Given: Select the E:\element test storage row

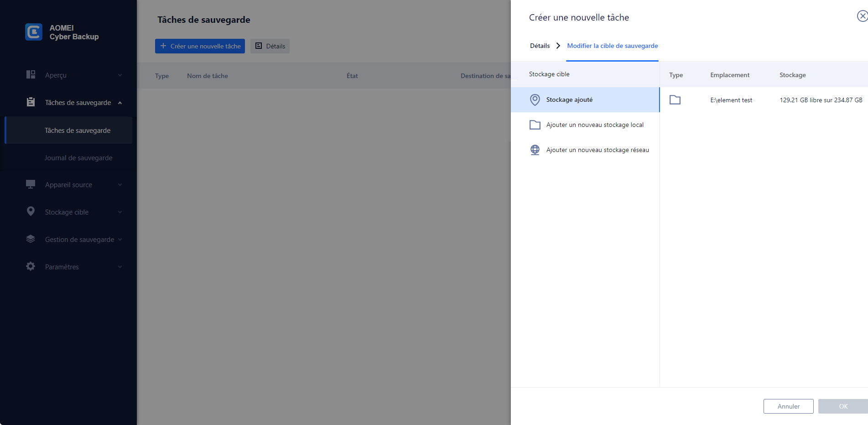Looking at the screenshot, I should click(x=764, y=100).
